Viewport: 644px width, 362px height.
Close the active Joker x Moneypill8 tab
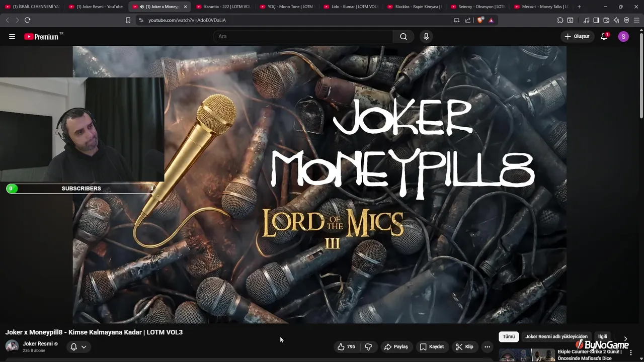(185, 7)
